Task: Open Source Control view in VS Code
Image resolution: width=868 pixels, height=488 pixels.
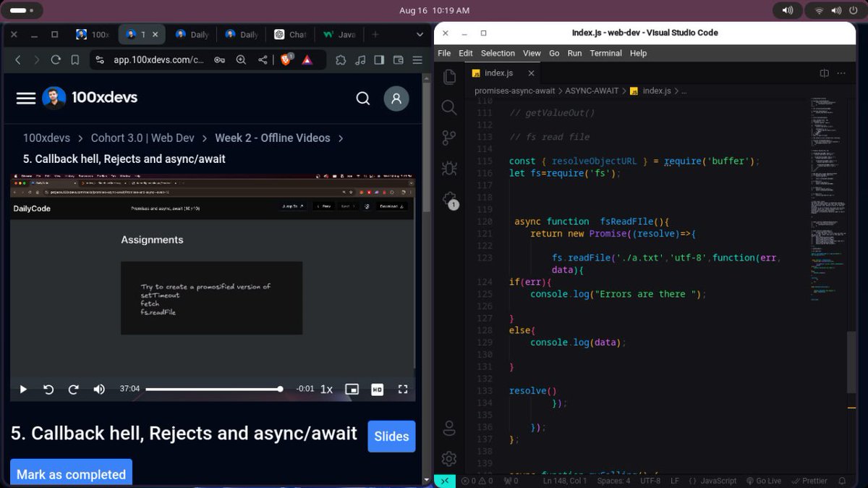Action: tap(449, 138)
